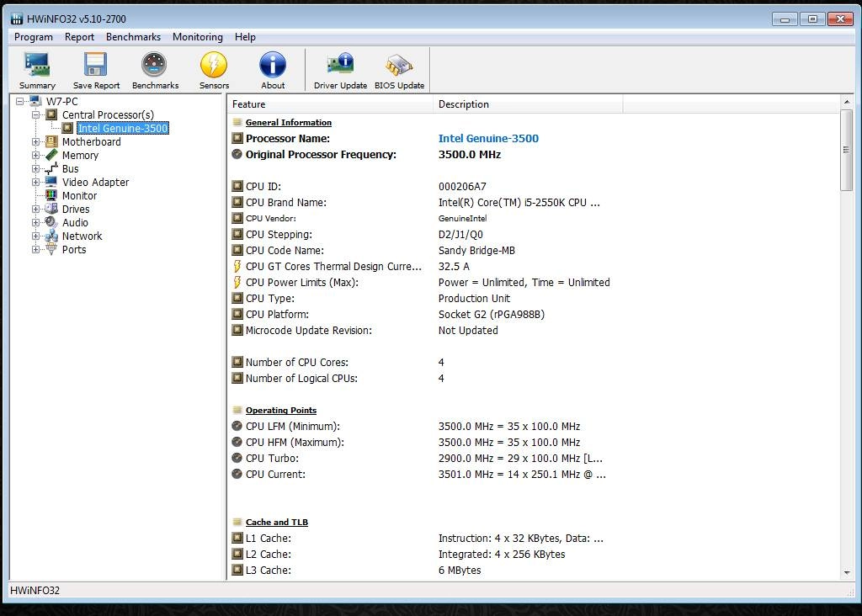
Task: Expand the Bus tree node
Action: click(x=35, y=168)
